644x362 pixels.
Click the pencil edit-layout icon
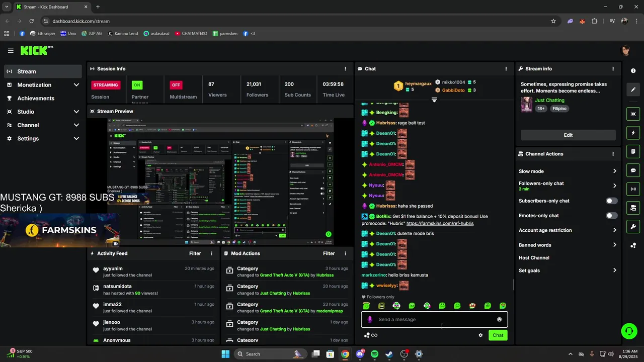tap(633, 89)
